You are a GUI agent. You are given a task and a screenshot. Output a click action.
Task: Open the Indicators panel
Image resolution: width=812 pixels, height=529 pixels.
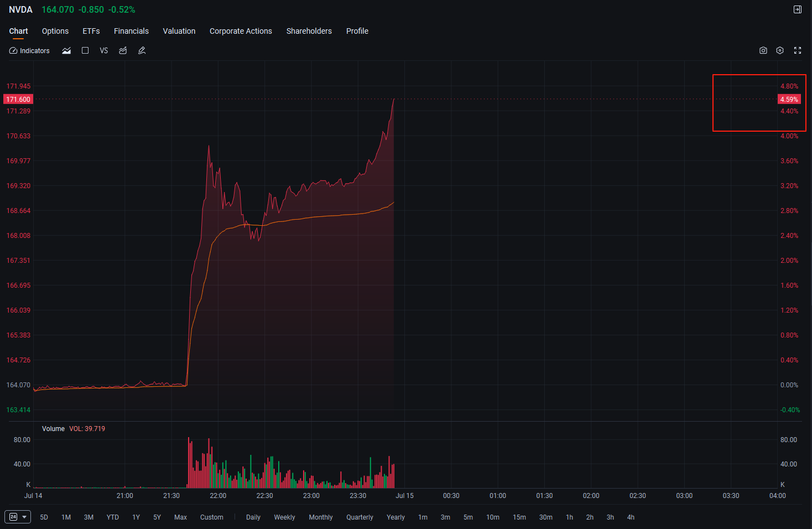[x=29, y=50]
